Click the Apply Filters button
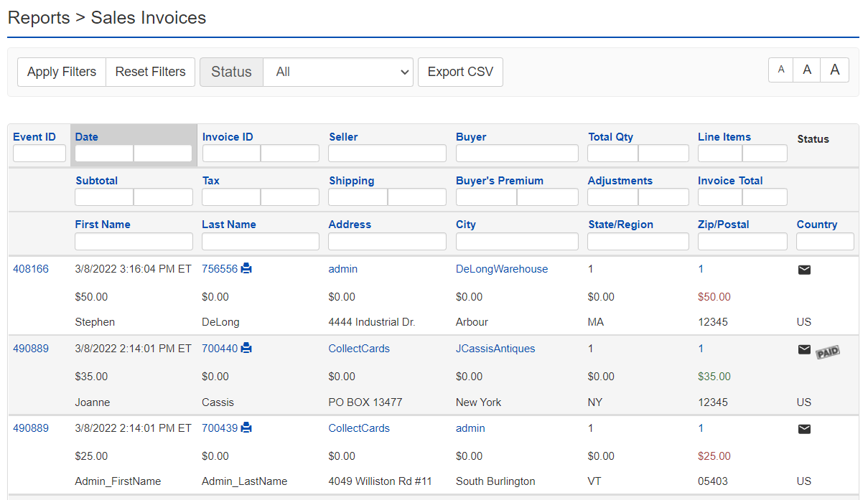 coord(61,72)
